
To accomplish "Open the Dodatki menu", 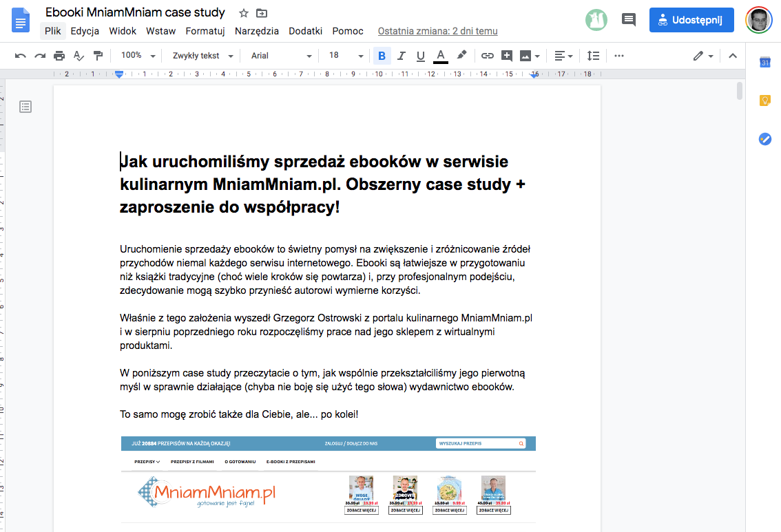I will [305, 31].
